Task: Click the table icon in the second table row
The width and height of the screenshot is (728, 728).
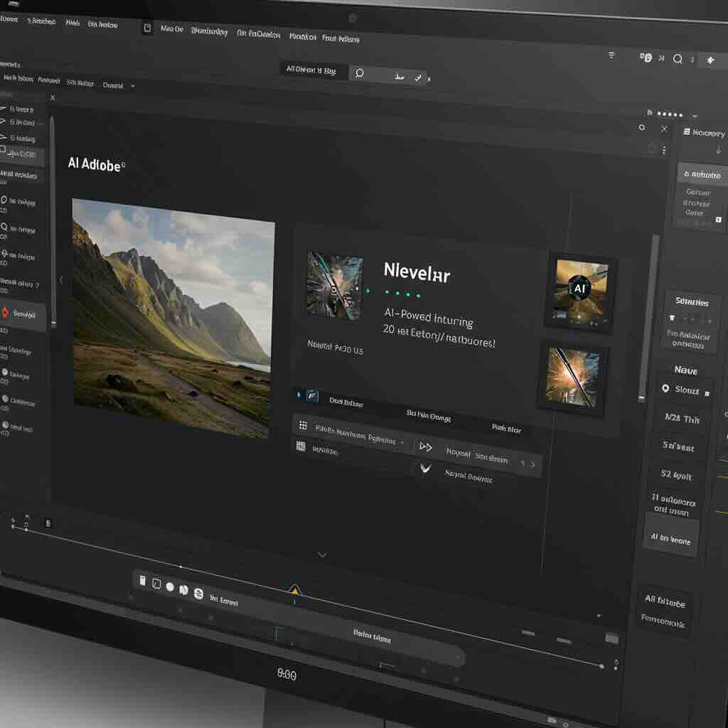Action: 301,446
